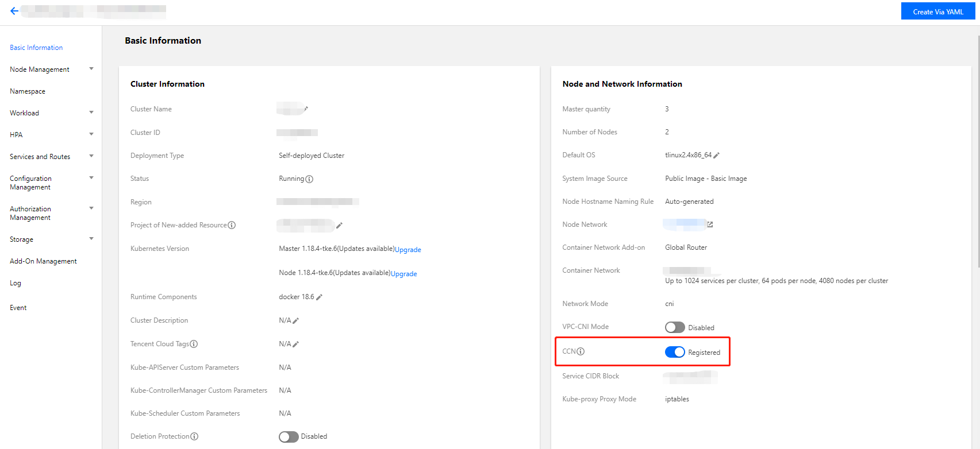Open Node Network external link icon
Viewport: 980px width, 449px height.
[710, 225]
